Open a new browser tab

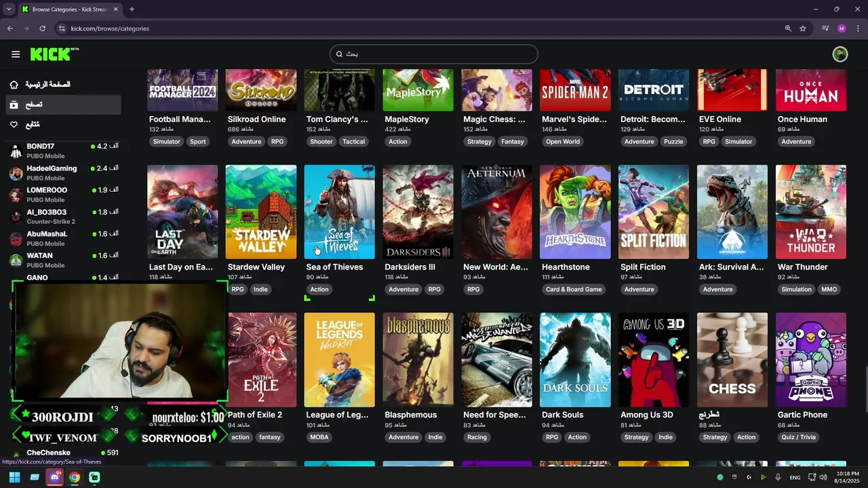pyautogui.click(x=132, y=9)
